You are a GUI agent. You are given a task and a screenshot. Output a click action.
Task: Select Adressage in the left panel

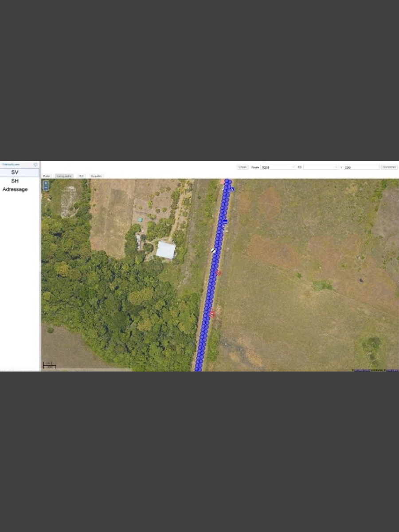(15, 189)
